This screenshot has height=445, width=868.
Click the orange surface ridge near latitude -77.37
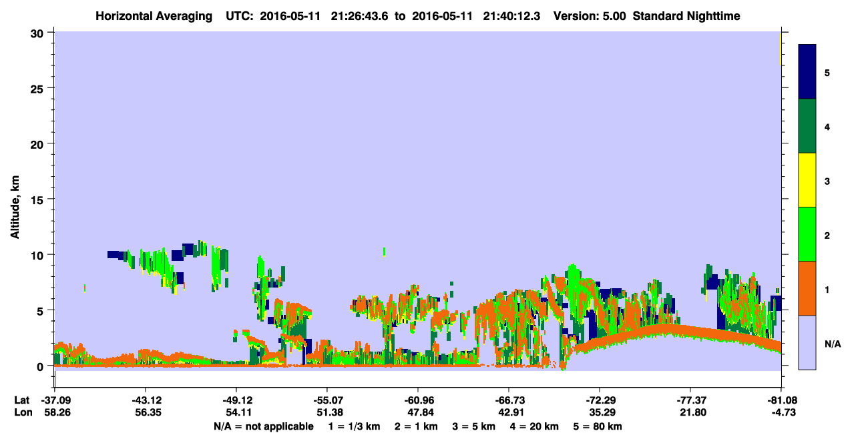click(x=690, y=332)
